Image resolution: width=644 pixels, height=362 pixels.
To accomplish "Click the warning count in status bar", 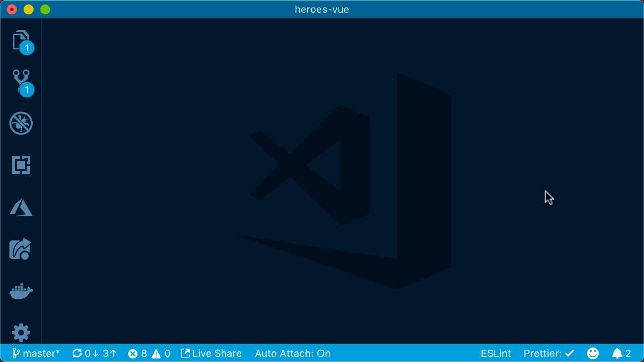I will pyautogui.click(x=162, y=353).
